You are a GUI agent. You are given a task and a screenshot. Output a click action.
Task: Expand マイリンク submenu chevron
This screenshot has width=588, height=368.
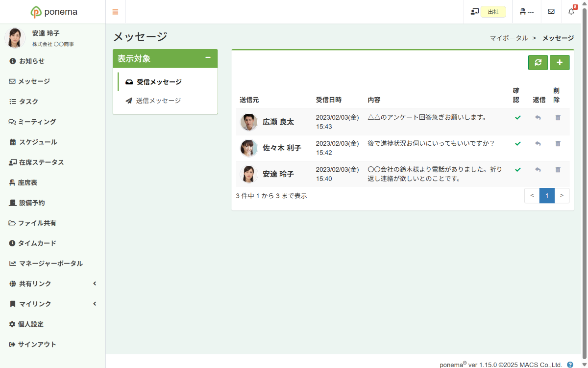tap(95, 304)
